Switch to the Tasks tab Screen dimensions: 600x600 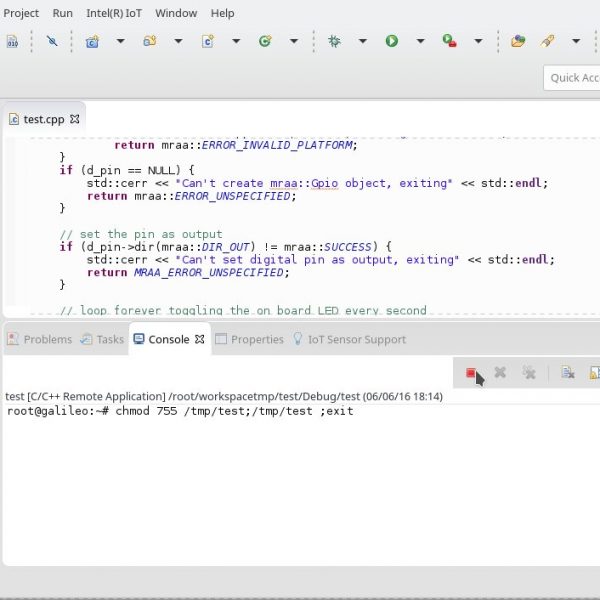tap(102, 339)
